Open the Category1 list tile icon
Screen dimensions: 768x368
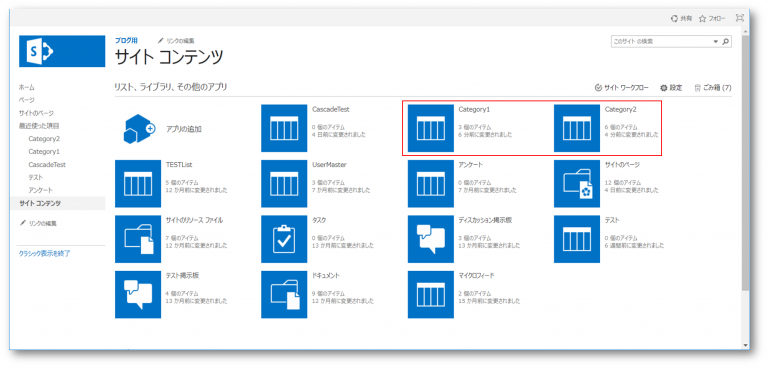point(431,128)
